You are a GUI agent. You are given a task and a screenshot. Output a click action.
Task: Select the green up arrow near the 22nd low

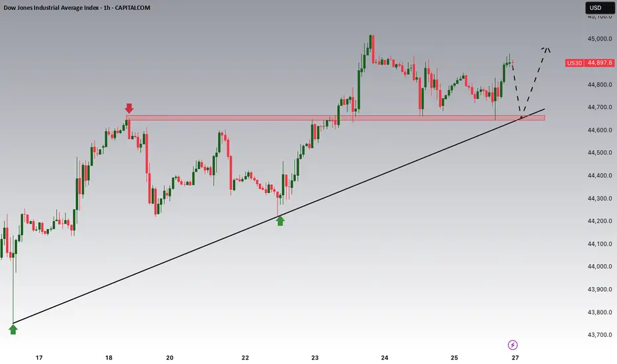tap(280, 221)
